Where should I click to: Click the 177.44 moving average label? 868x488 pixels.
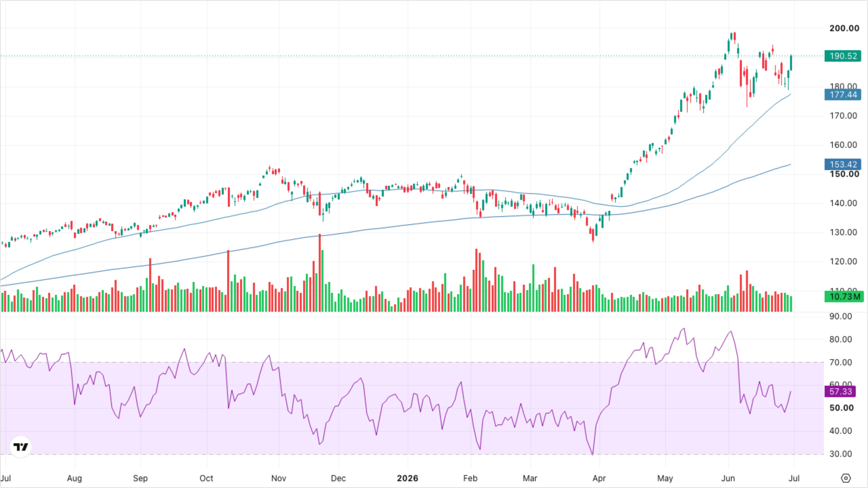843,95
